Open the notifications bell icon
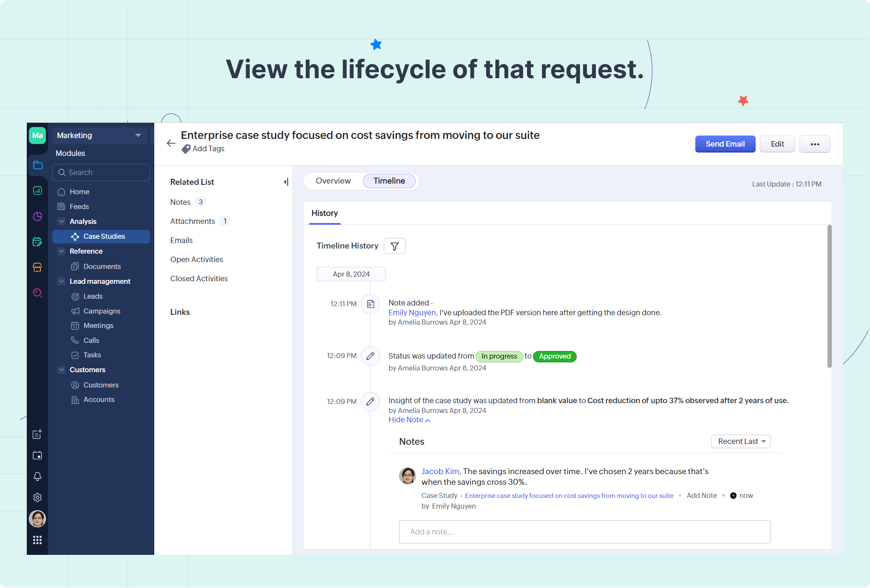 pyautogui.click(x=37, y=476)
